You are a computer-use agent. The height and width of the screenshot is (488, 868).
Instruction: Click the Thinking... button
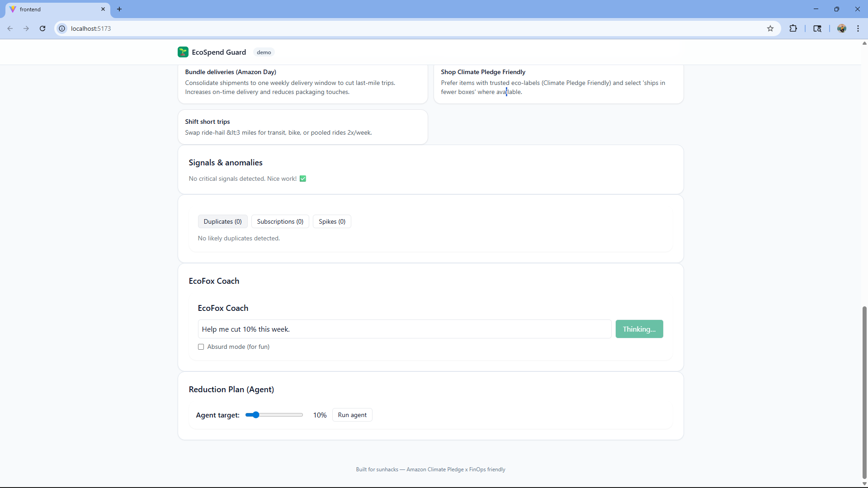click(x=639, y=329)
